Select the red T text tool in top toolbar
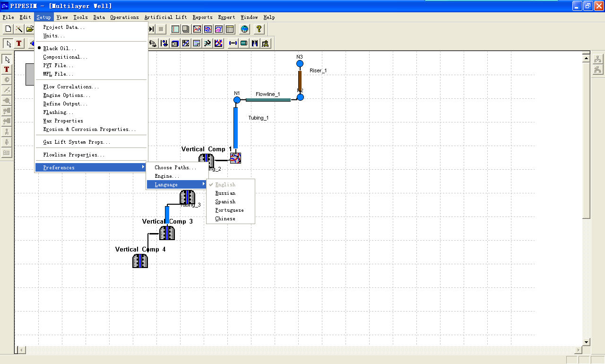The image size is (605, 364). coord(19,43)
